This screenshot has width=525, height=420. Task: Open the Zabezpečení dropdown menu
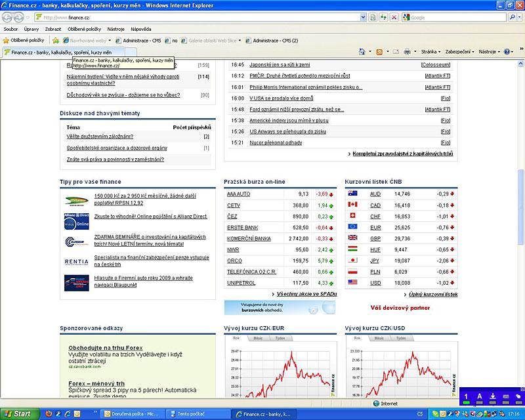(460, 52)
